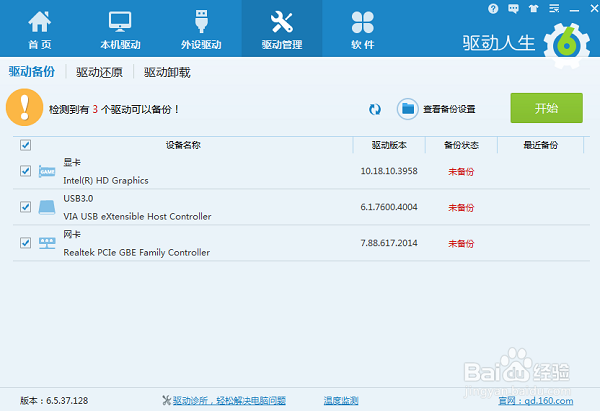The width and height of the screenshot is (600, 411).
Task: Click wrench icon beside 驱动诊所 link
Action: click(166, 401)
